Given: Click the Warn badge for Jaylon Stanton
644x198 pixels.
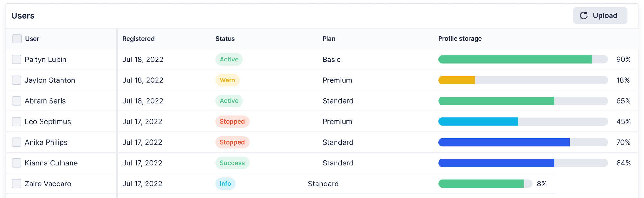Looking at the screenshot, I should click(227, 80).
